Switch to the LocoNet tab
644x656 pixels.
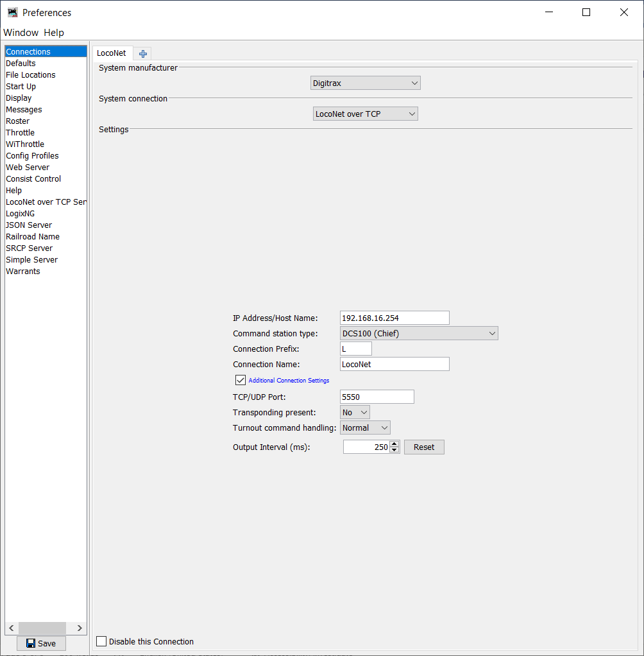(112, 53)
